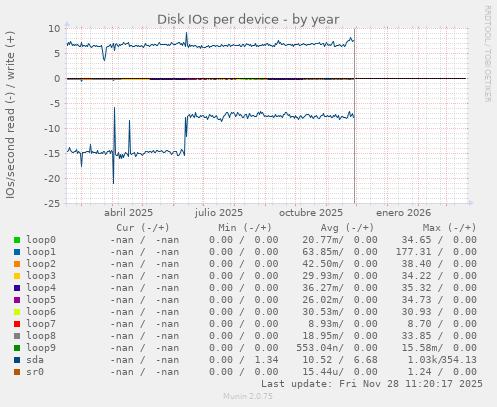Click the 'Avg (-/+)' column header
Image resolution: width=497 pixels, height=407 pixels.
click(347, 228)
